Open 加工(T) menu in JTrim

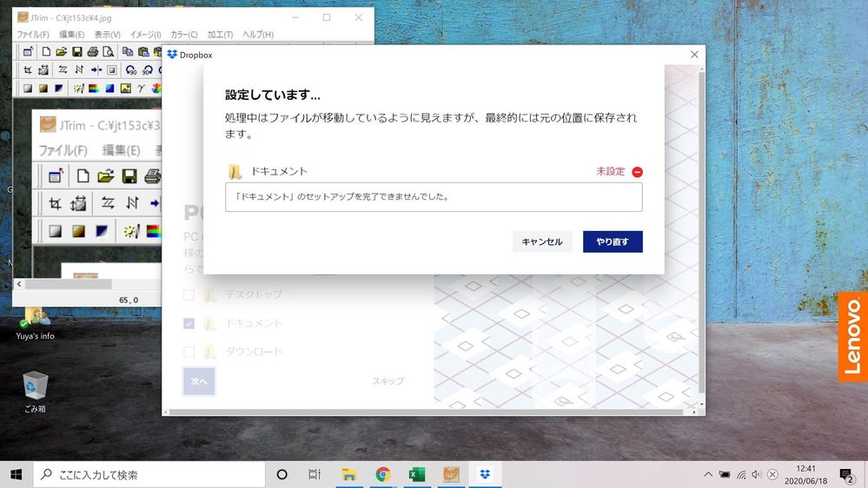220,35
